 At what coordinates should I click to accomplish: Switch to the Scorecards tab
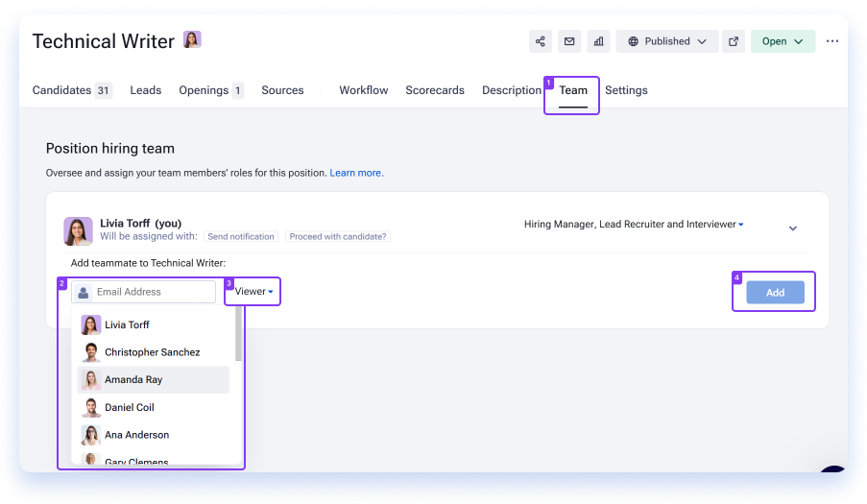tap(435, 90)
